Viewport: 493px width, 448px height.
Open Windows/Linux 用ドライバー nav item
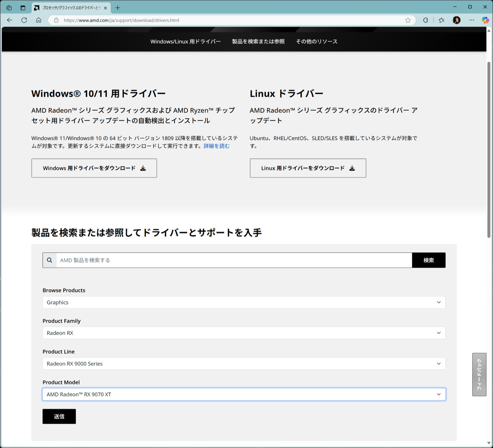(x=186, y=41)
